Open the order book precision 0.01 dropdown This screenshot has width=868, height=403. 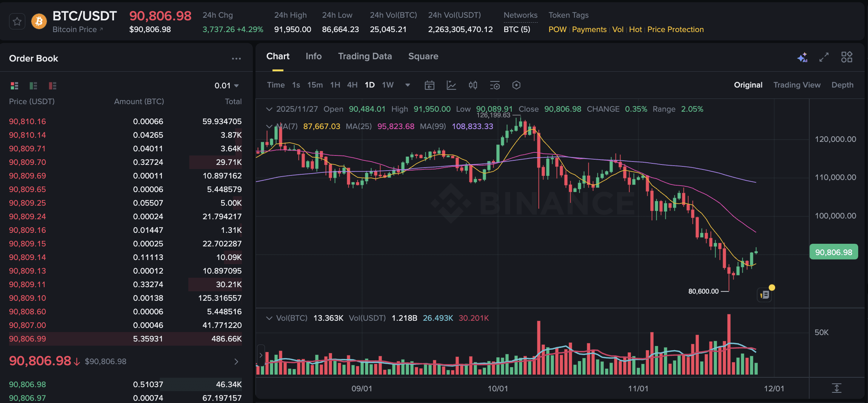(226, 85)
